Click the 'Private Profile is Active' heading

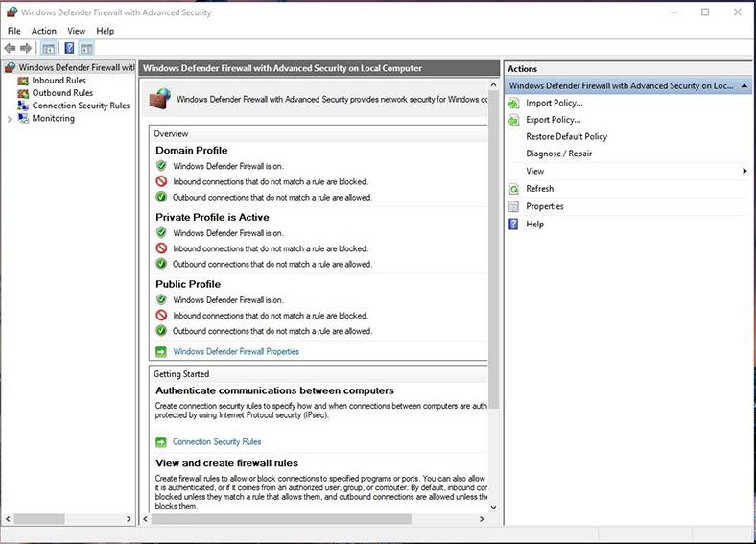[x=212, y=218]
